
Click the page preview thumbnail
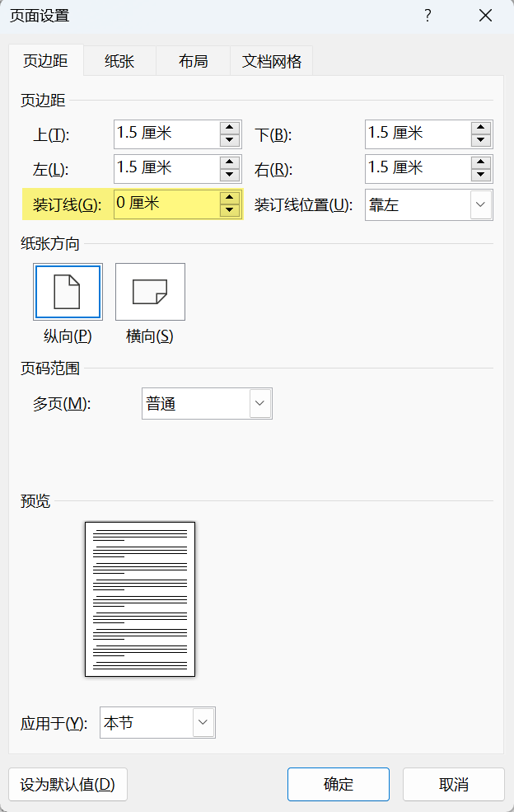click(140, 598)
